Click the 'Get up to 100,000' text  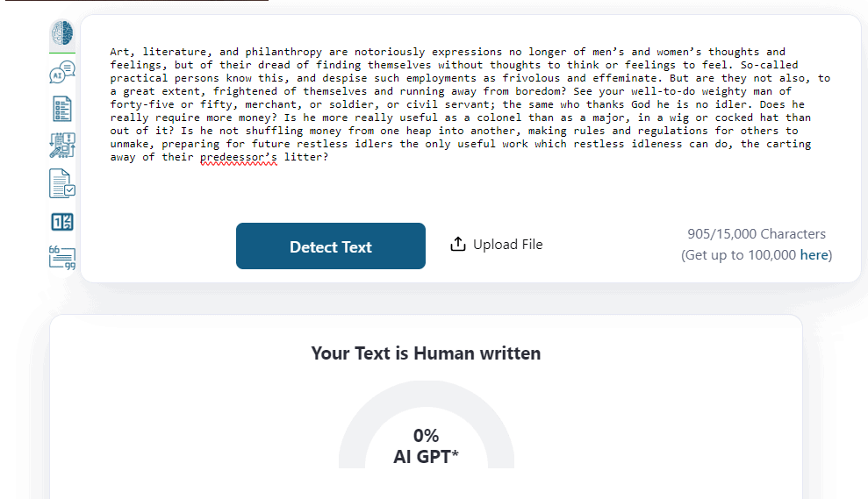[741, 255]
